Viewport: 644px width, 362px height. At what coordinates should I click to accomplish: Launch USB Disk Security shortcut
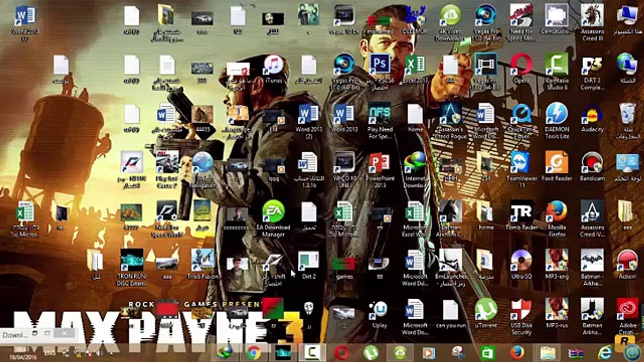pos(521,316)
